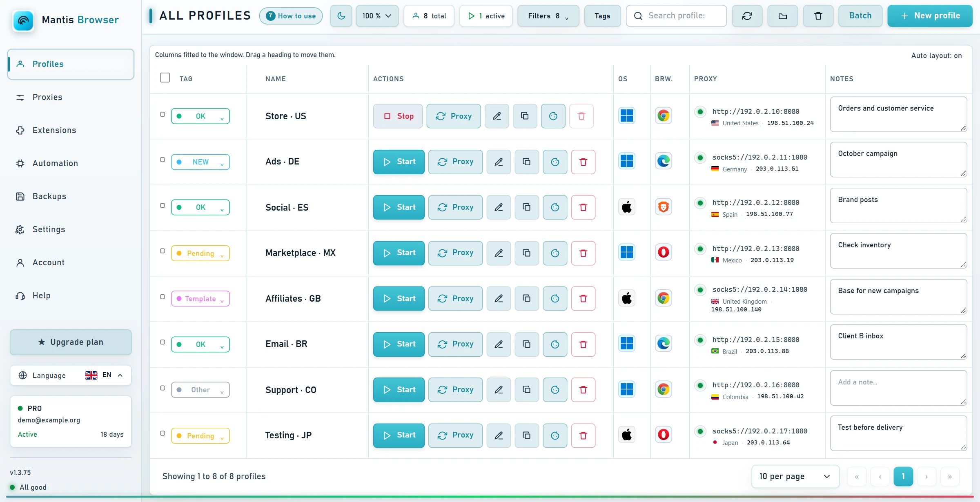Stop the Store · US profile
The height and width of the screenshot is (502, 980).
pyautogui.click(x=398, y=116)
